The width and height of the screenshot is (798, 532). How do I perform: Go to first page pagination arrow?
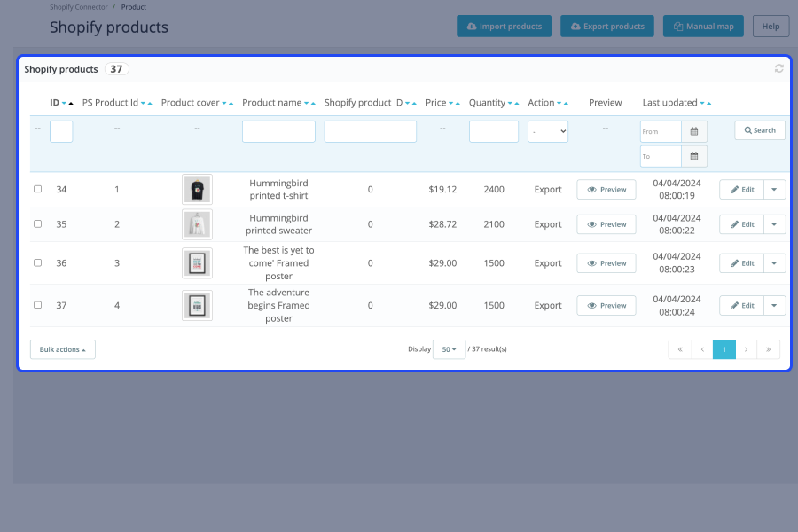pyautogui.click(x=680, y=349)
